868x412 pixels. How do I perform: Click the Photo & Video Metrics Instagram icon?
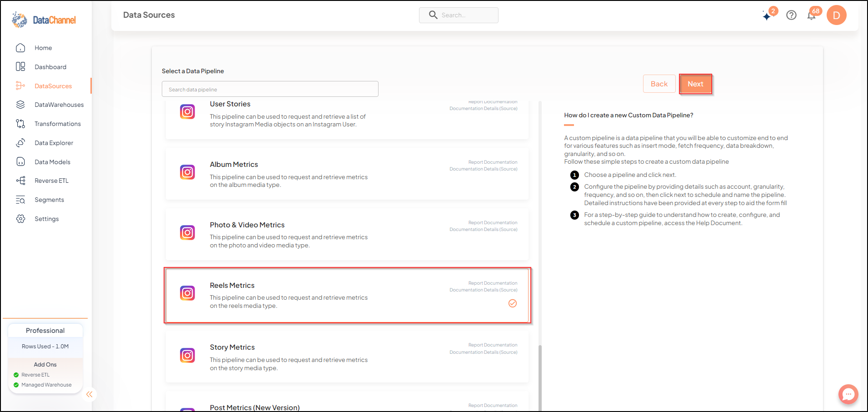pyautogui.click(x=187, y=232)
